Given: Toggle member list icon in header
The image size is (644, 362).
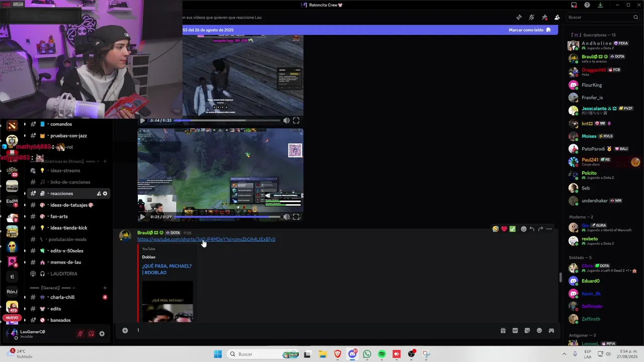Looking at the screenshot, I should (x=557, y=17).
